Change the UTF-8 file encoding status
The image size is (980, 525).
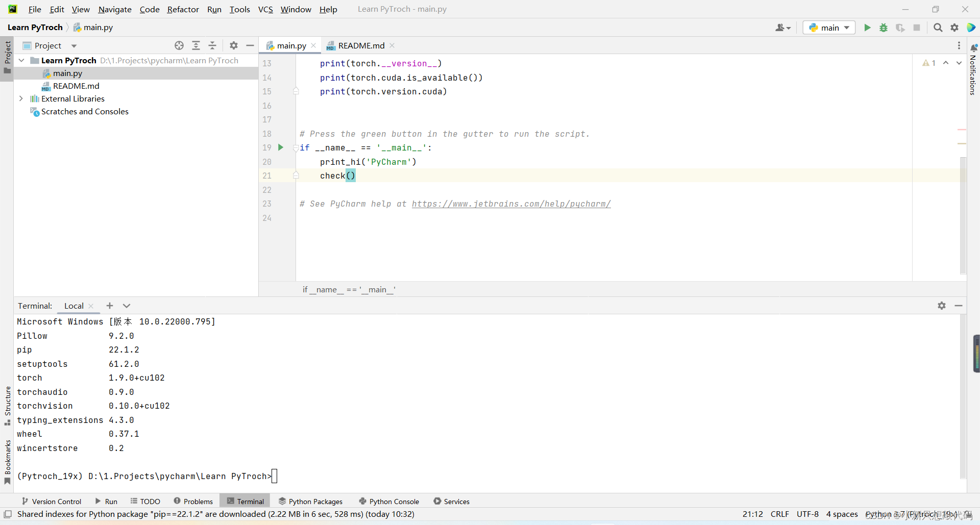(807, 514)
